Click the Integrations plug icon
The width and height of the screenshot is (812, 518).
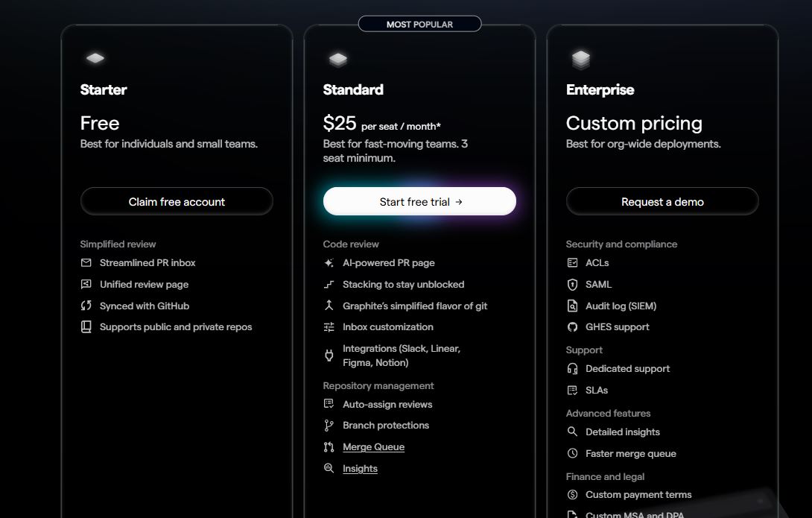coord(329,356)
